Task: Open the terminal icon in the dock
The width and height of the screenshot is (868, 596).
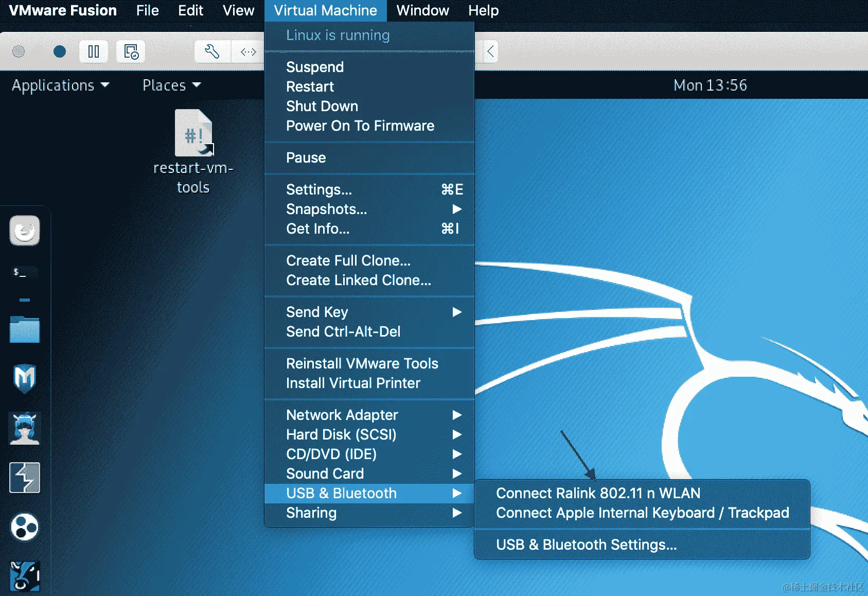Action: click(25, 272)
